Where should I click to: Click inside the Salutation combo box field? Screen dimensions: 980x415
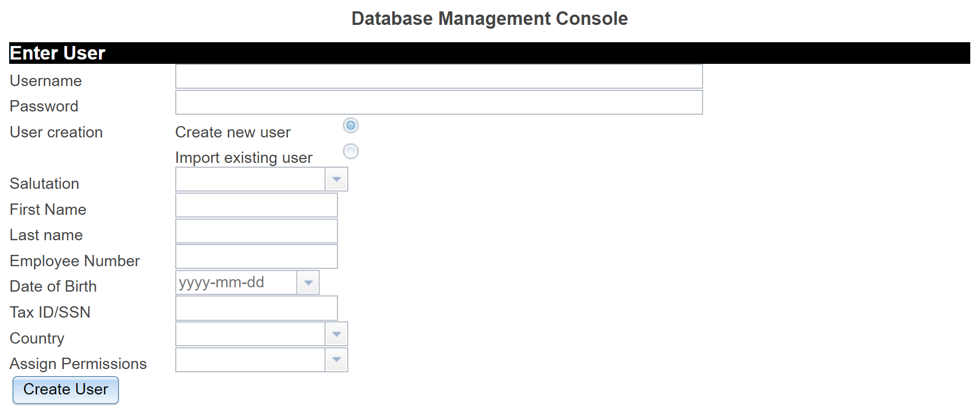(x=250, y=180)
